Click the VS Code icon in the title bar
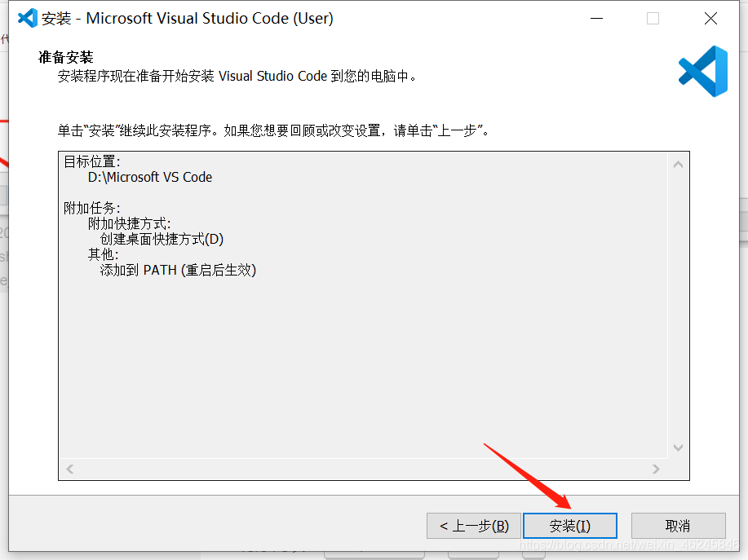748x560 pixels. coord(27,18)
